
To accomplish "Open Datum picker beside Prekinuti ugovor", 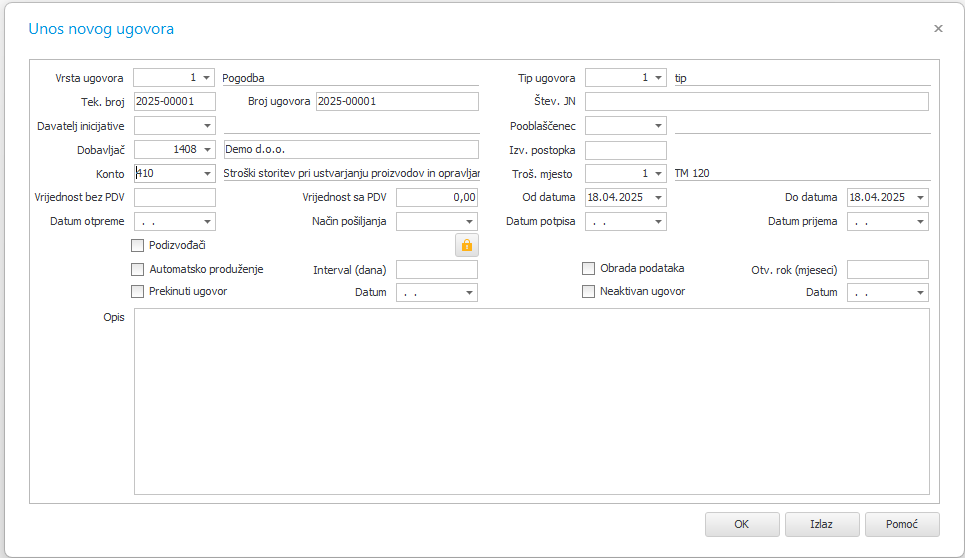I will (x=470, y=293).
